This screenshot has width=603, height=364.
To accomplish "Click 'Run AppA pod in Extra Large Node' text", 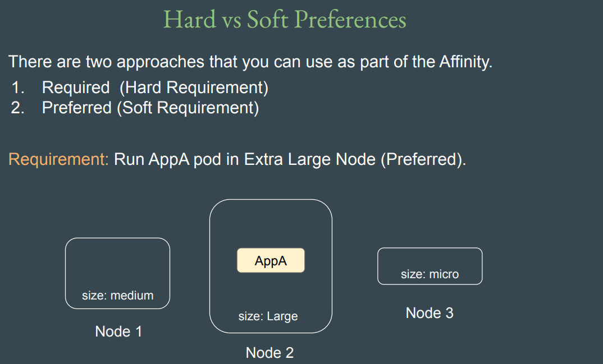I will 245,159.
